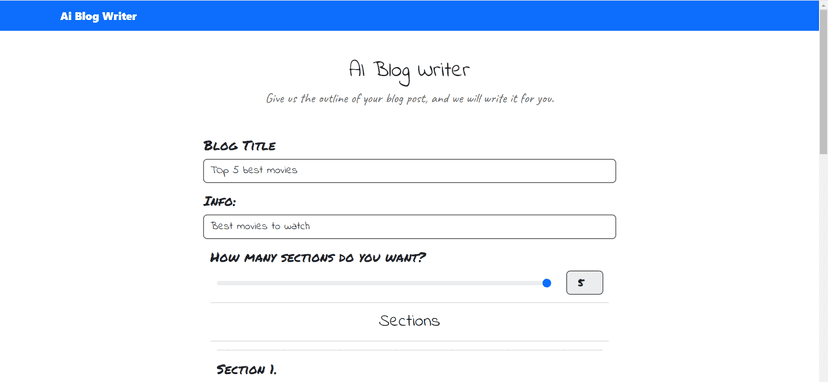
Task: Select the sections count box showing 5
Action: pos(585,283)
